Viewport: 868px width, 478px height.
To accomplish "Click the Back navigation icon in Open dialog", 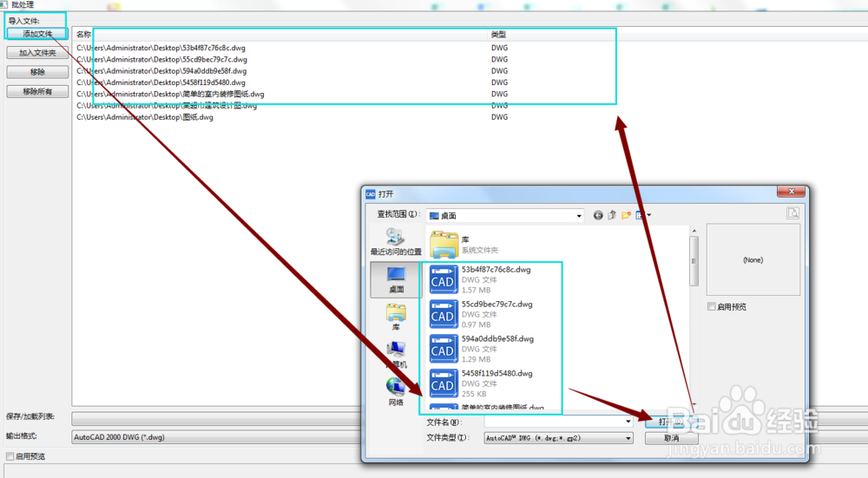I will (598, 215).
